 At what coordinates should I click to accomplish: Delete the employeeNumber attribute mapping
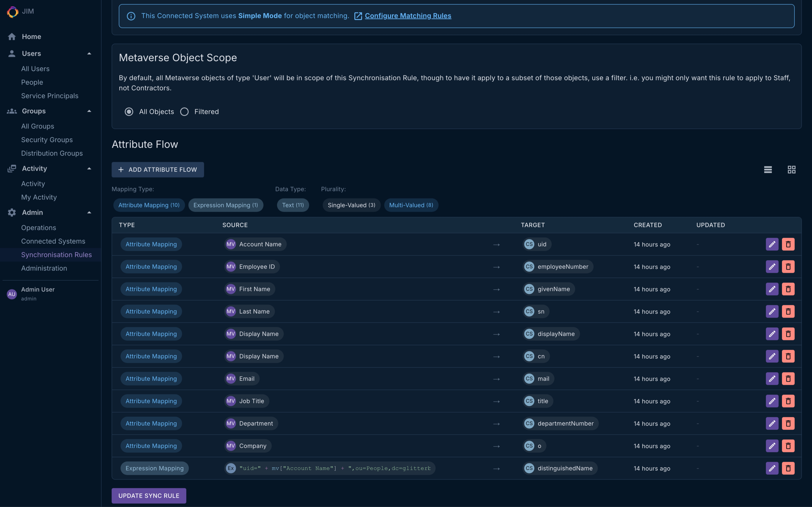[x=788, y=267]
